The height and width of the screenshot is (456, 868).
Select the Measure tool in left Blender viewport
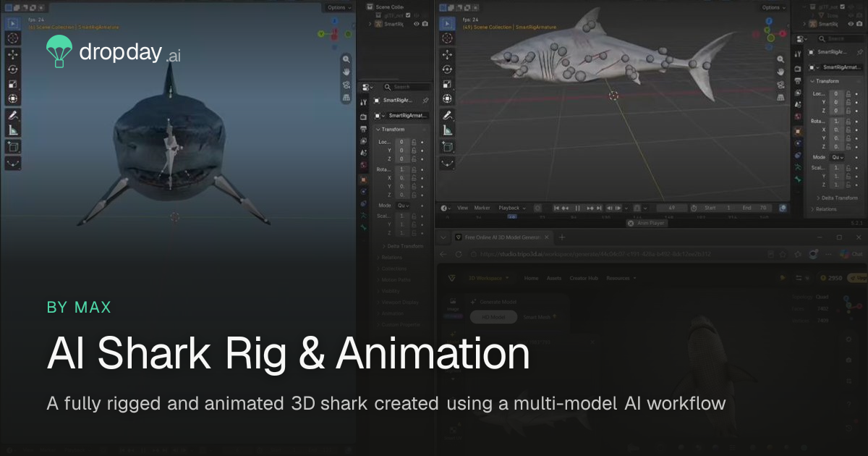13,131
